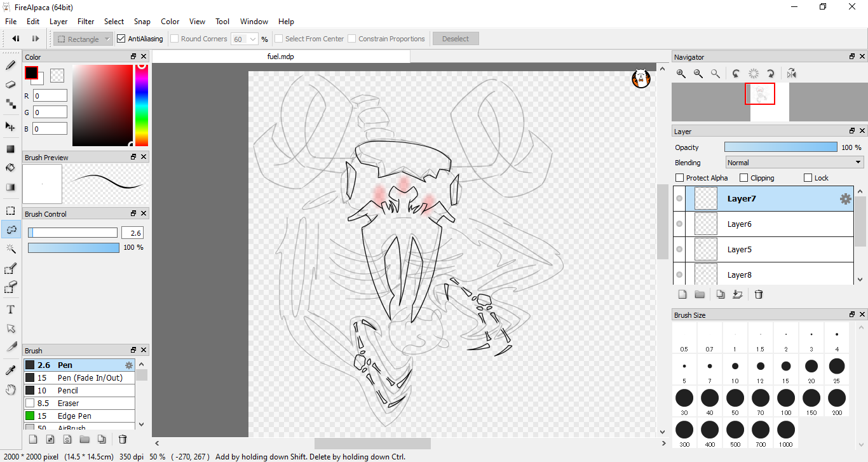The image size is (868, 462).
Task: Select the Text tool
Action: tap(10, 309)
